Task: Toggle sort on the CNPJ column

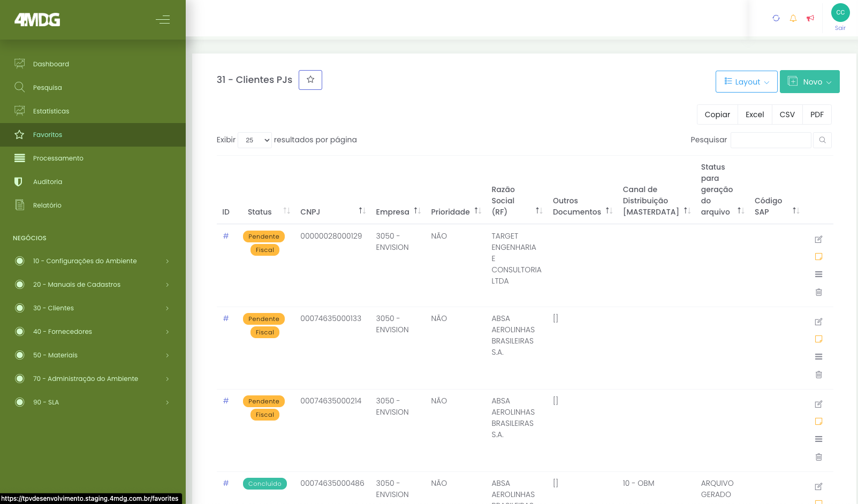Action: [x=361, y=210]
